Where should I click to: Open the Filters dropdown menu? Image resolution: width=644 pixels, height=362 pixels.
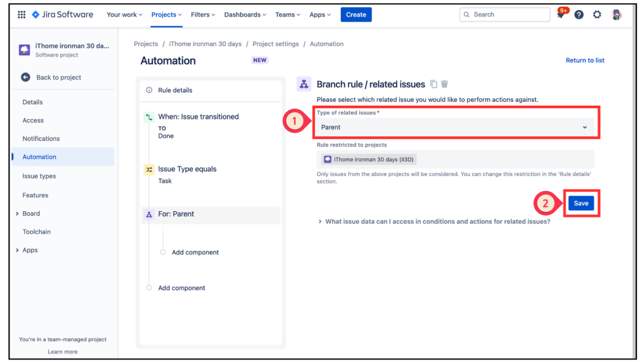click(x=203, y=15)
